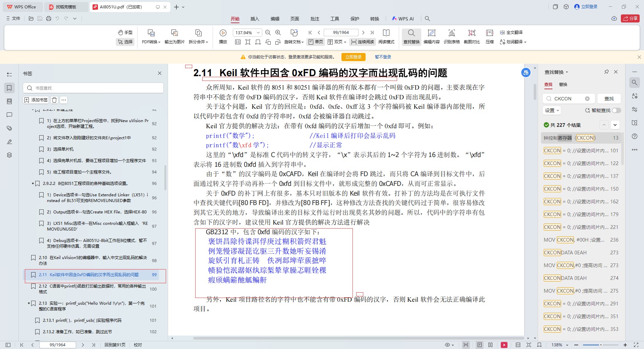Viewport: 644px width, 349px height.
Task: Toggle 连续阅读 continuous reading
Action: pos(363,42)
